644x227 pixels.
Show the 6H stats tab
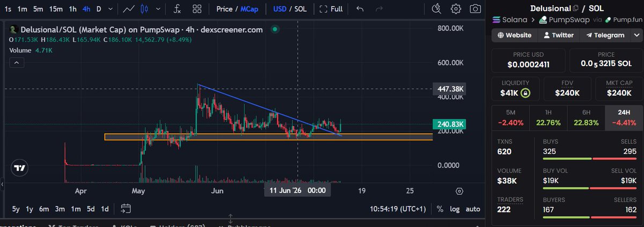[586, 118]
